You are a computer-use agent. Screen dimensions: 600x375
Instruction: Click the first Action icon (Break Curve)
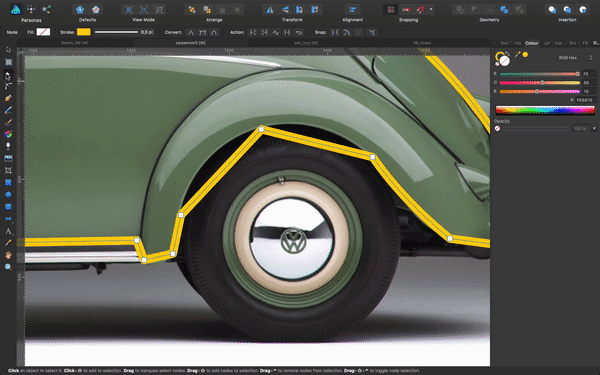click(x=253, y=33)
